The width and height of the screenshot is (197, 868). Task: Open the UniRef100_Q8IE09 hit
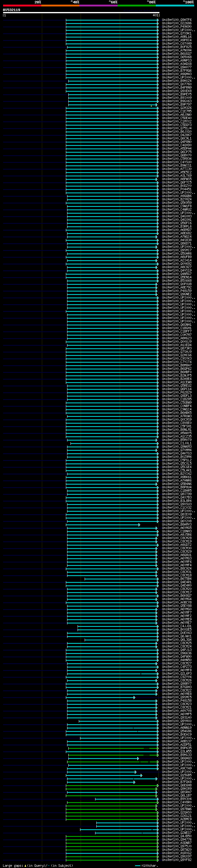click(176, 515)
